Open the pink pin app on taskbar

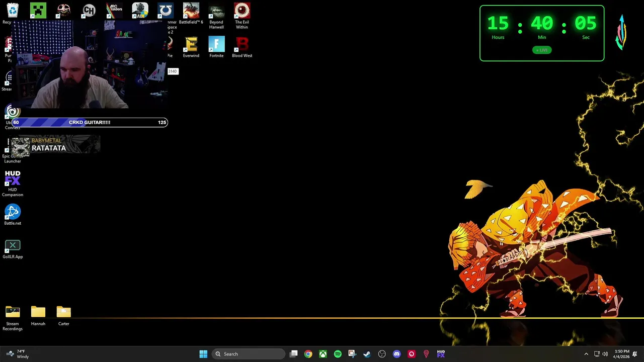point(426,354)
